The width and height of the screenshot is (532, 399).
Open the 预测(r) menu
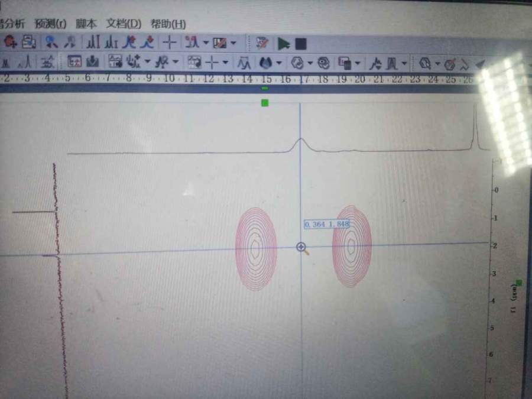coord(51,24)
